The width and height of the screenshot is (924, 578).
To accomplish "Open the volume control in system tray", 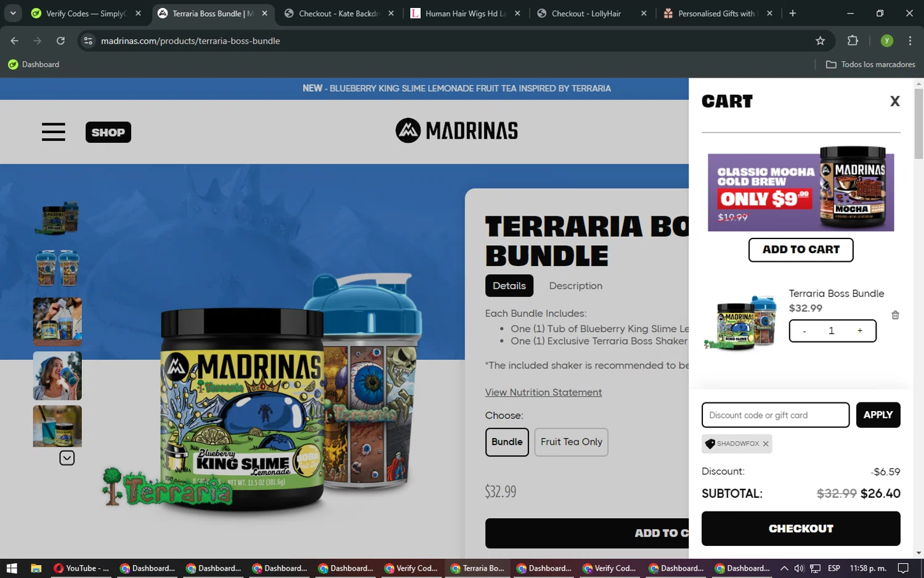I will pyautogui.click(x=799, y=568).
